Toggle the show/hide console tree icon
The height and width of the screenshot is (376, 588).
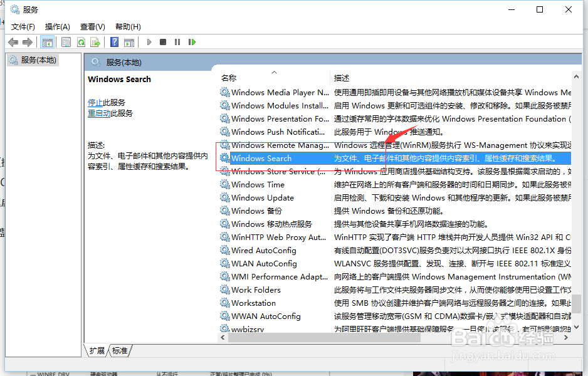click(47, 43)
